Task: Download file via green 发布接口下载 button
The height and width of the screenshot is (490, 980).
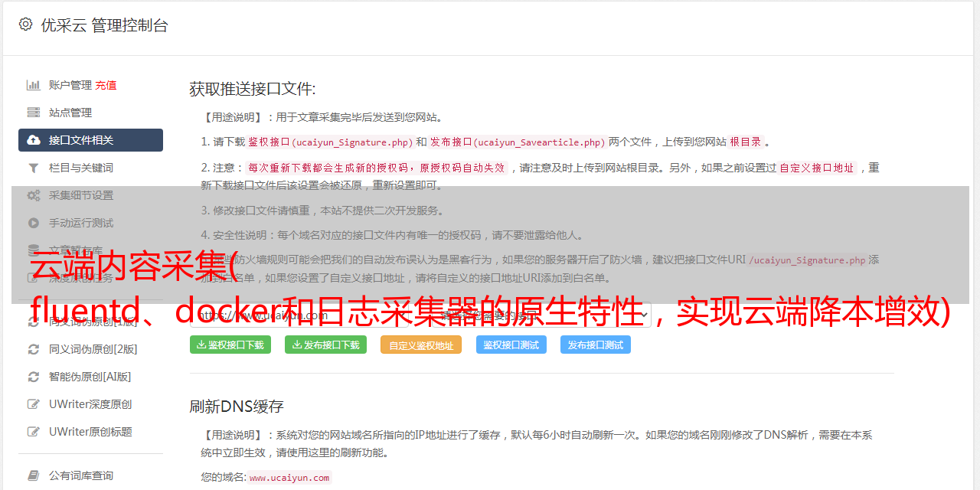Action: coord(326,345)
